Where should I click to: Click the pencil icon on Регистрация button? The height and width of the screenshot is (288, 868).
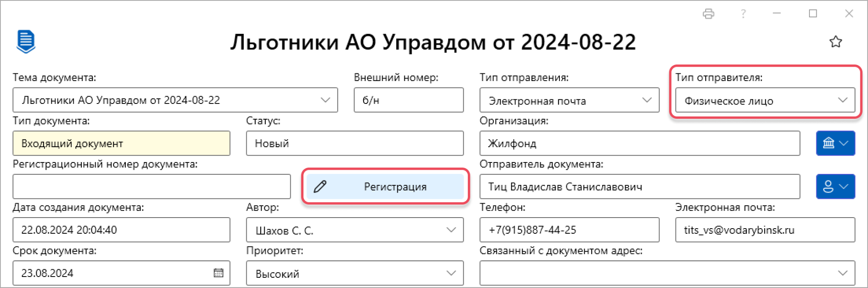pos(320,187)
